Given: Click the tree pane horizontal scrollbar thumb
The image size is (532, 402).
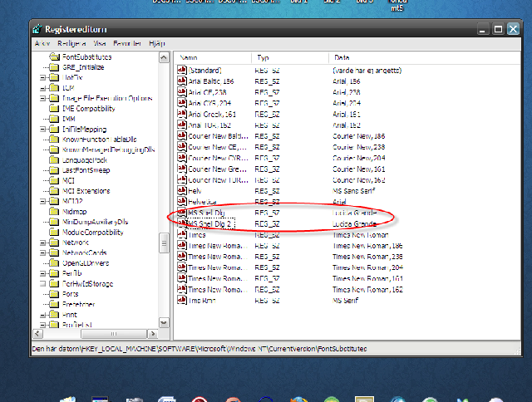Looking at the screenshot, I should pos(114,334).
